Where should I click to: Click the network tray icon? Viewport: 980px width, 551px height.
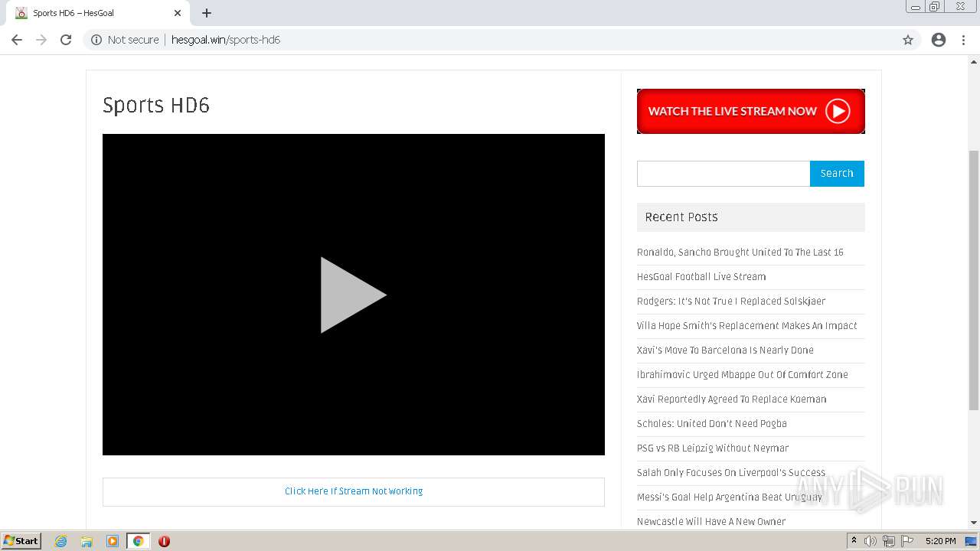tap(889, 541)
